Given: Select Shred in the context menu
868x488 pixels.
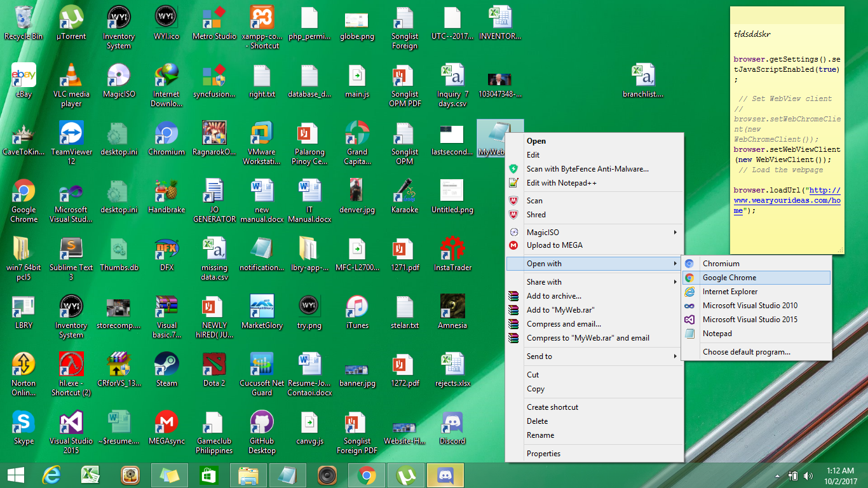Looking at the screenshot, I should [x=594, y=215].
